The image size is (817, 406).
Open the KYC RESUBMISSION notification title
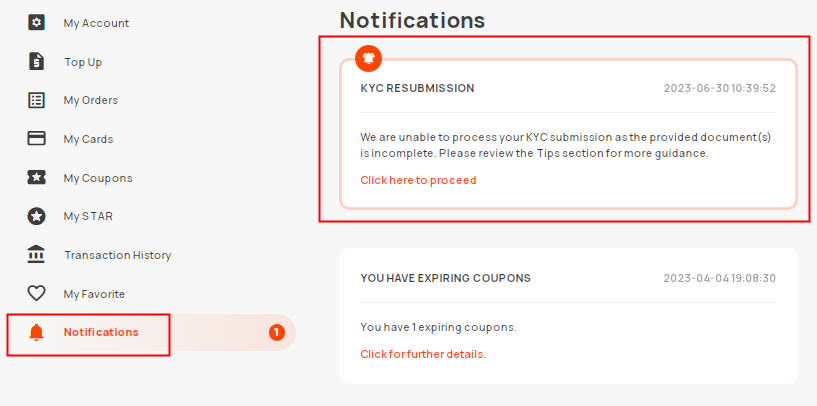[x=417, y=88]
